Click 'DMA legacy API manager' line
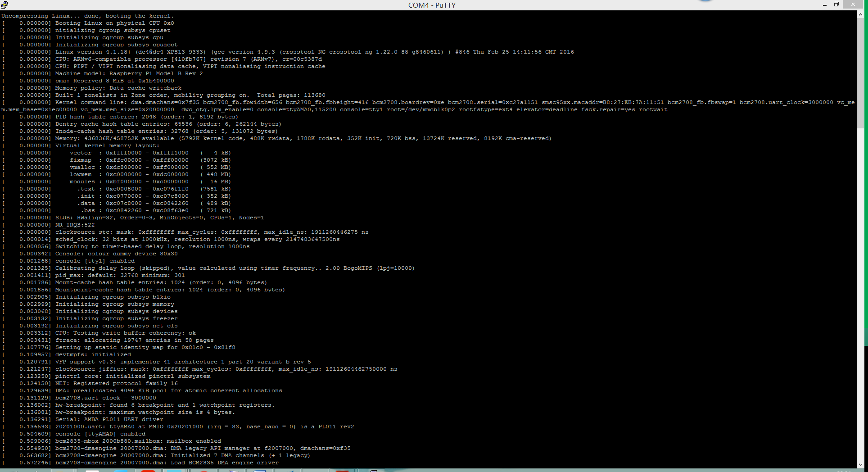Viewport: 868px width, 472px height. pyautogui.click(x=203, y=448)
